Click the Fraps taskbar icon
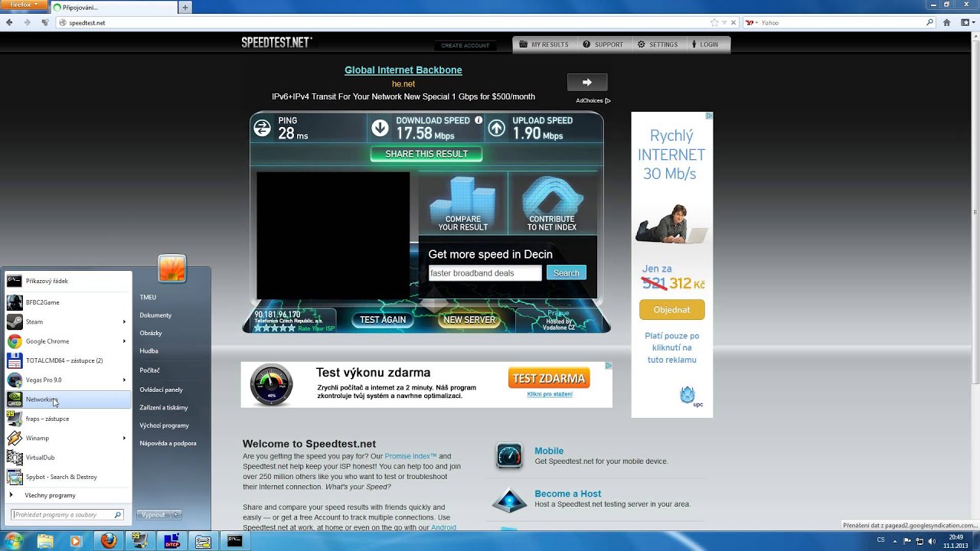This screenshot has width=980, height=551. (x=140, y=541)
